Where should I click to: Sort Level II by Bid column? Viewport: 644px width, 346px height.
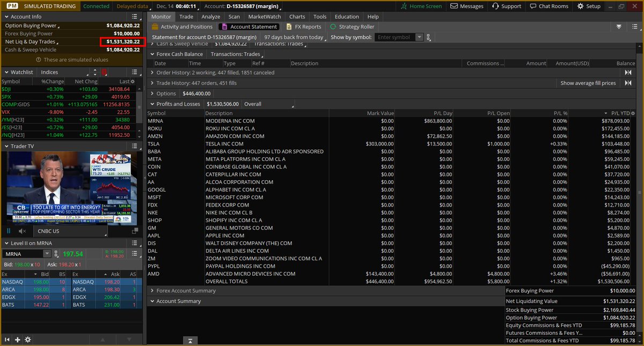pyautogui.click(x=36, y=274)
